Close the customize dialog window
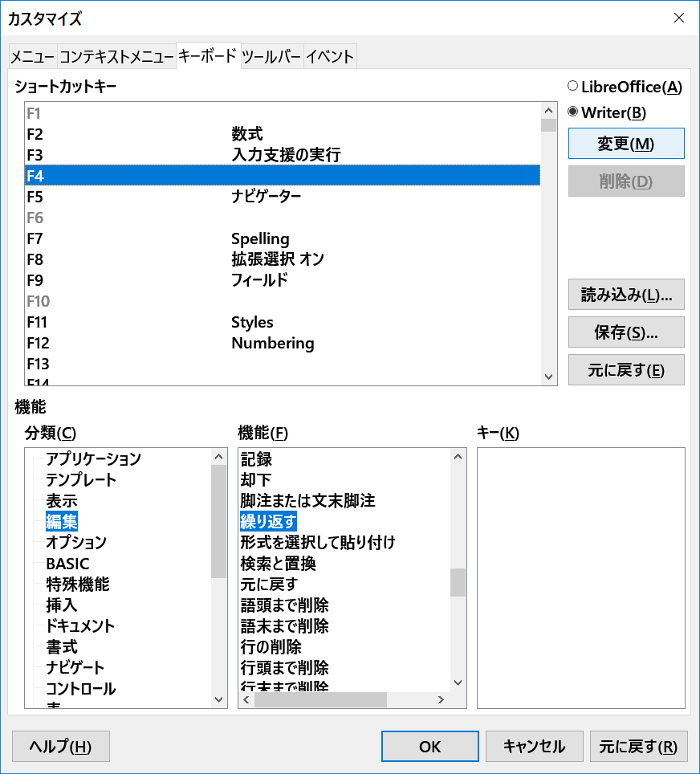Image resolution: width=700 pixels, height=774 pixels. (x=679, y=18)
